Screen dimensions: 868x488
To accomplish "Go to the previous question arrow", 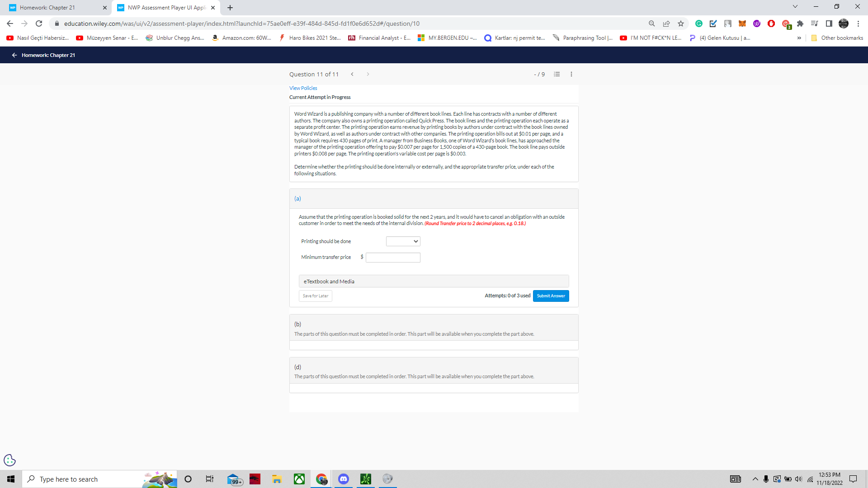I will coord(352,74).
